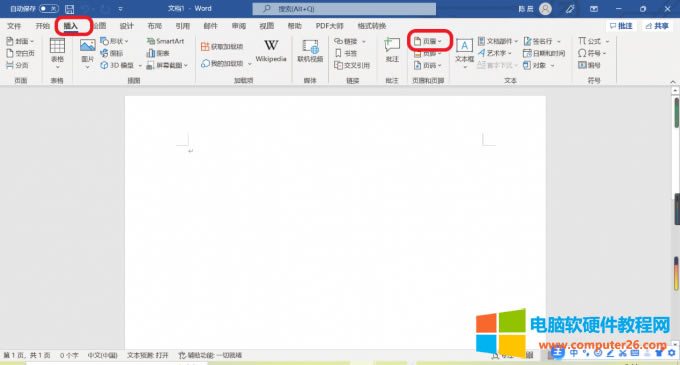Image resolution: width=680 pixels, height=365 pixels.
Task: Open the 文件 File menu
Action: point(14,26)
